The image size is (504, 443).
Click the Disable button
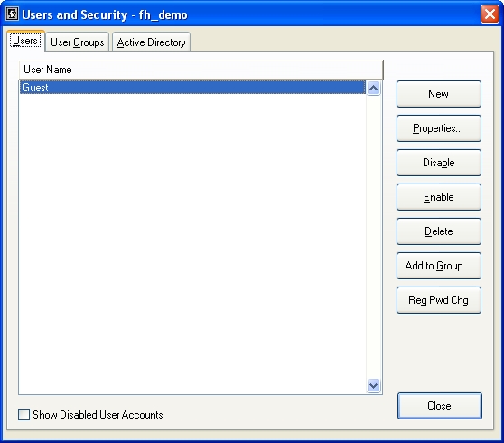coord(439,163)
